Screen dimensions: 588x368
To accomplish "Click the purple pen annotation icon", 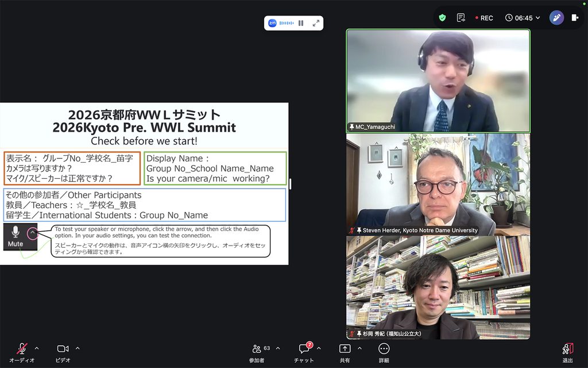I will [x=556, y=18].
